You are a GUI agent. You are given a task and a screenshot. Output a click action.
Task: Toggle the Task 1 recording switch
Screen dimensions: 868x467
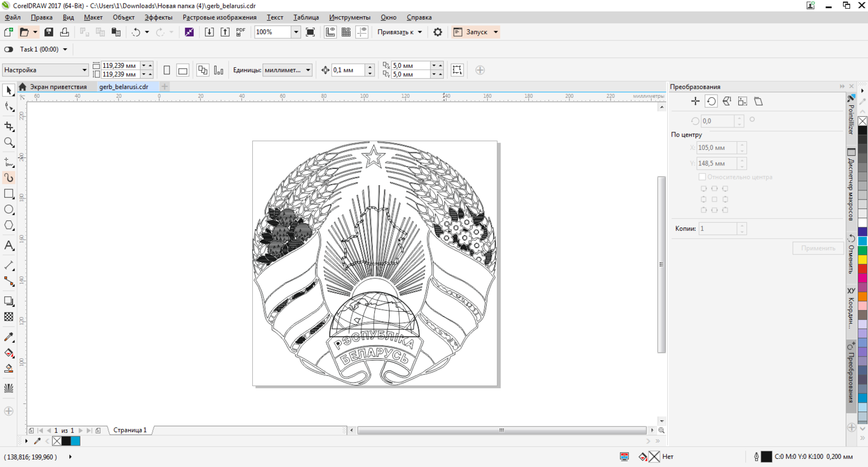pyautogui.click(x=9, y=50)
